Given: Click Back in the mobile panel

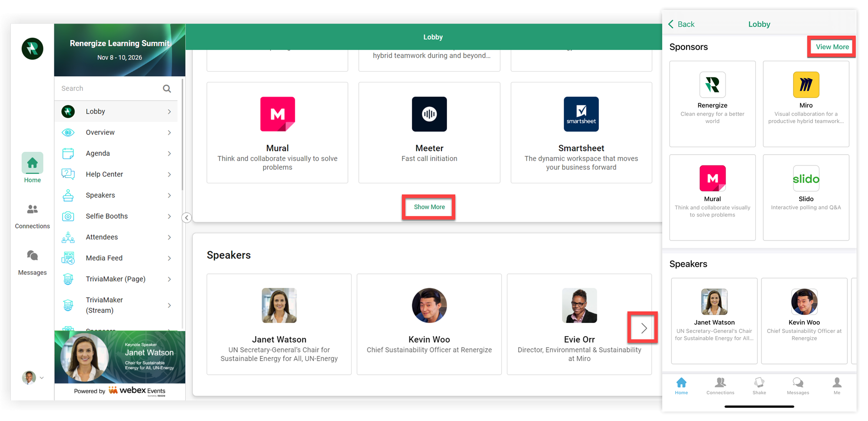Looking at the screenshot, I should coord(681,24).
